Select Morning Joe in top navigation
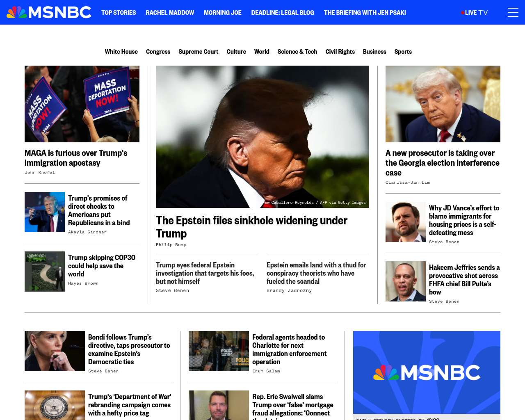 223,13
